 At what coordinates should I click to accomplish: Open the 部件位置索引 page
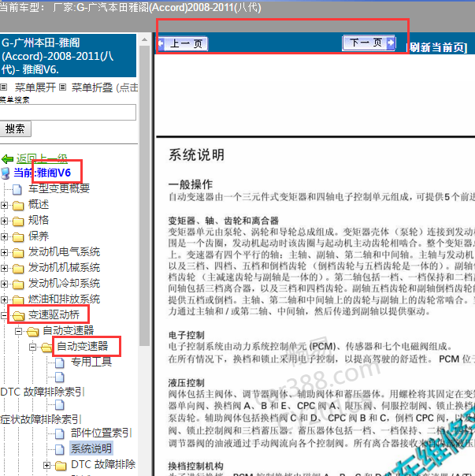click(x=102, y=433)
